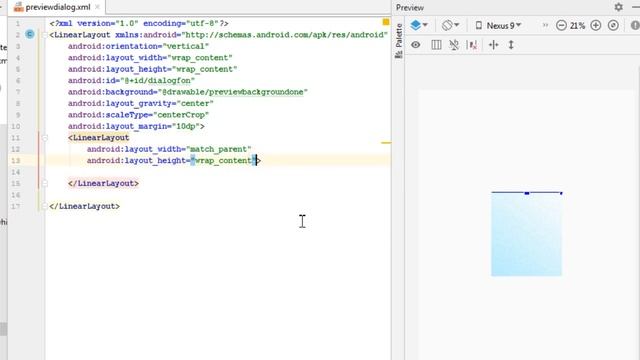Toggle the autoconnect off icon
Screen dimensions: 640x360
(x=454, y=45)
